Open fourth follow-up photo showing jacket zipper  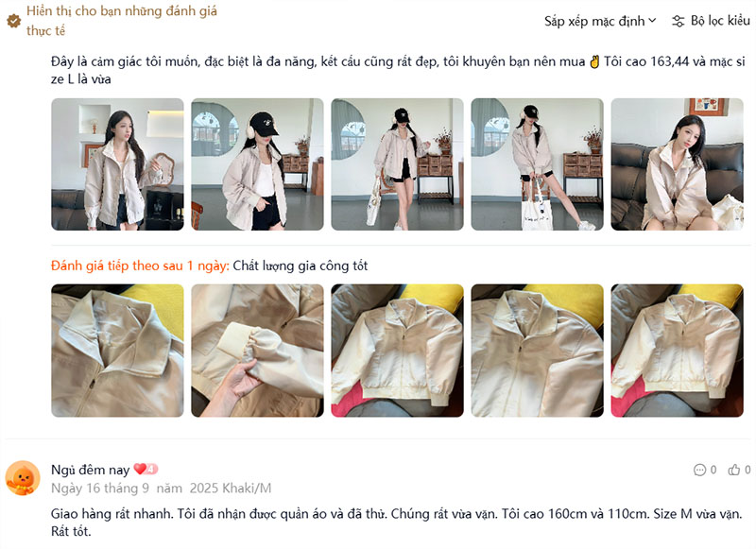537,351
